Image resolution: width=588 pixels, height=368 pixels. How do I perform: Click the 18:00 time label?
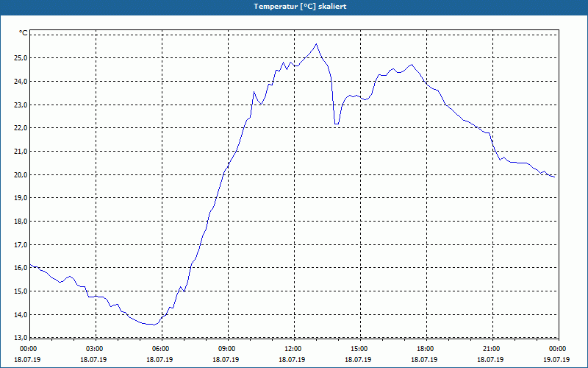point(426,349)
